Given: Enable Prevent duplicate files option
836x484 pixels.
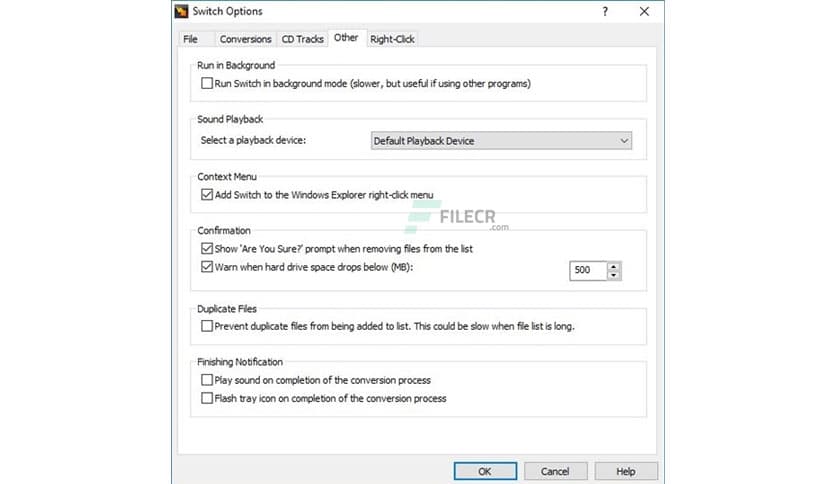Looking at the screenshot, I should [207, 326].
